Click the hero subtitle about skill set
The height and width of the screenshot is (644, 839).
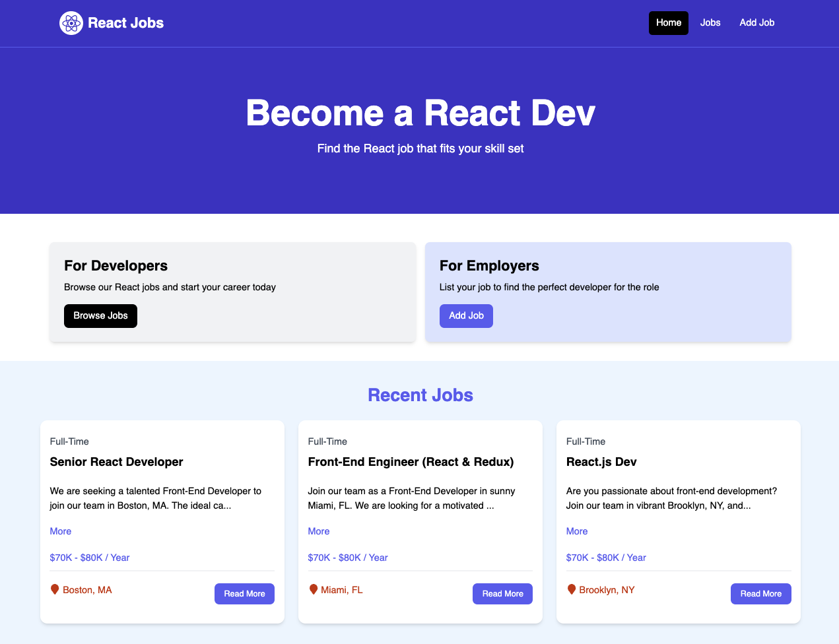tap(420, 149)
